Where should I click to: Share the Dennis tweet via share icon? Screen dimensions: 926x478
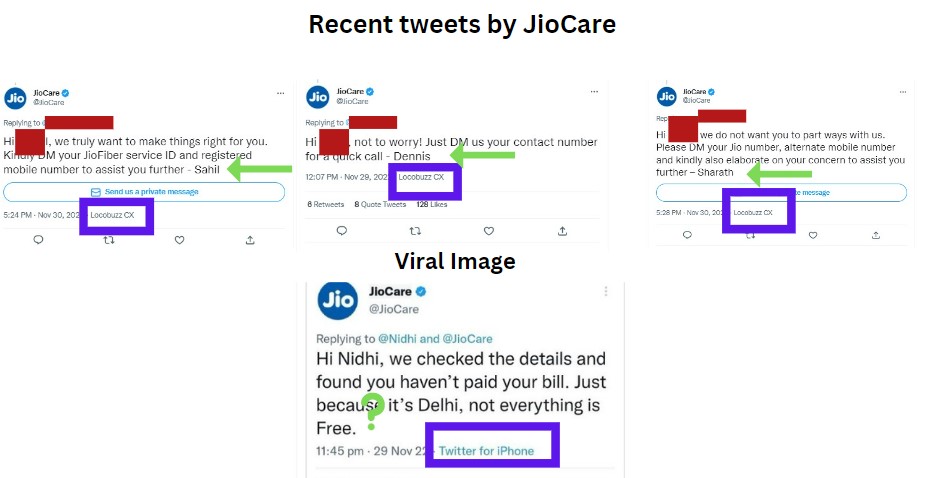562,231
